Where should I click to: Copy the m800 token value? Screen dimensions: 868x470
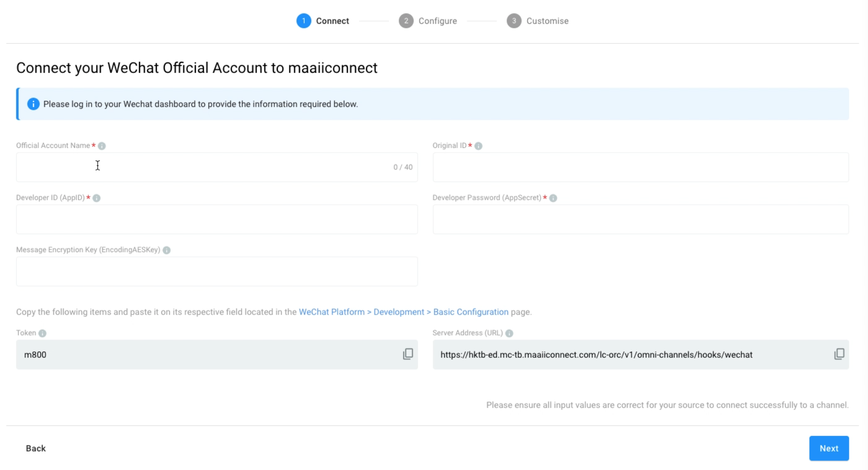[x=408, y=354]
